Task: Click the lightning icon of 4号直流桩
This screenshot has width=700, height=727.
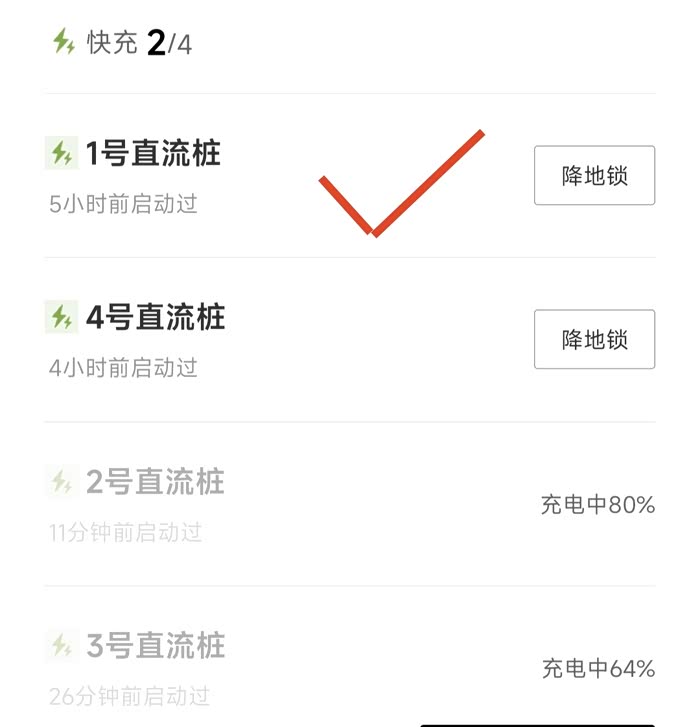Action: tap(62, 317)
